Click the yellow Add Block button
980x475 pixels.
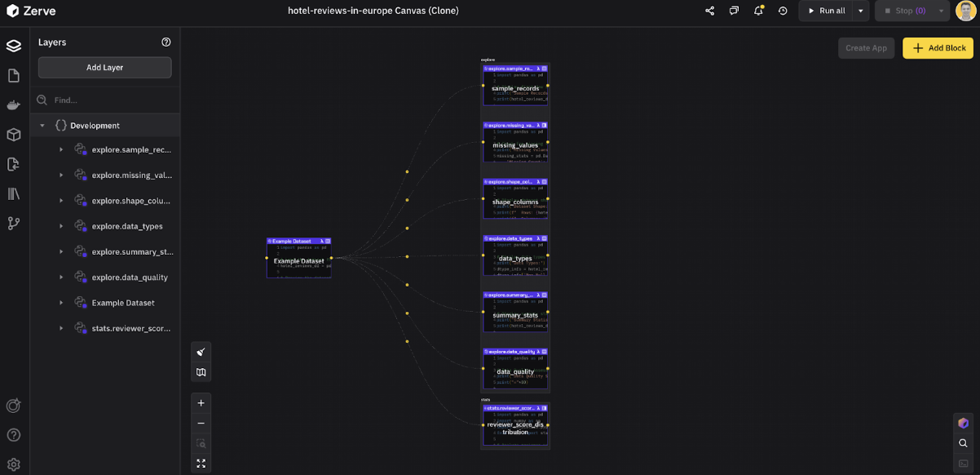pos(938,48)
